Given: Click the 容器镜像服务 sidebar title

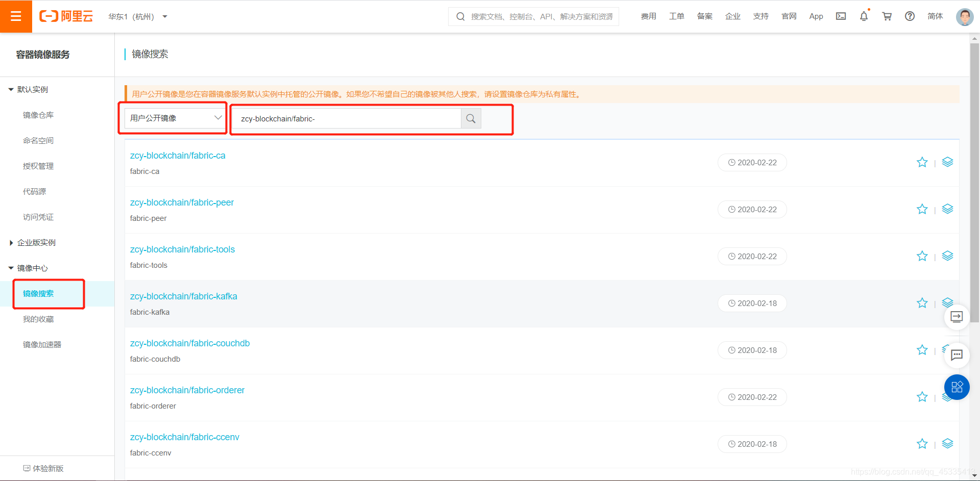Looking at the screenshot, I should coord(43,55).
